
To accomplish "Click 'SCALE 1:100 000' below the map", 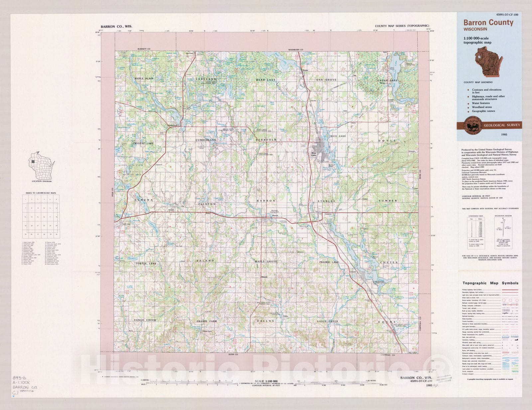I will [266, 381].
